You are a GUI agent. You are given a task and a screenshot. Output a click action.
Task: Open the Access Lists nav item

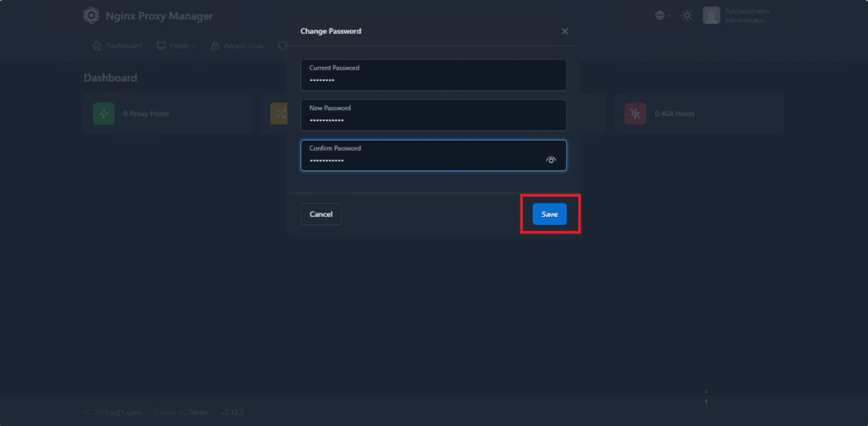242,46
